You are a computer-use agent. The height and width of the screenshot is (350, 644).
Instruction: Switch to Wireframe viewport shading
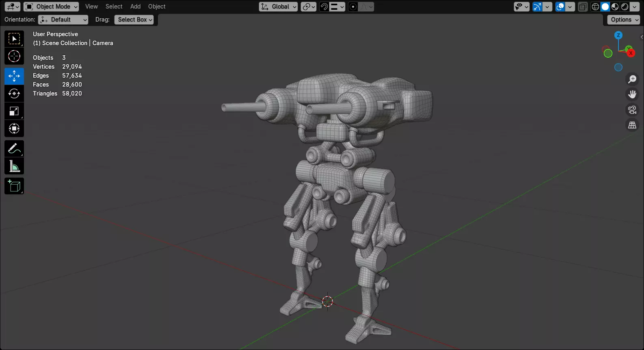[595, 7]
